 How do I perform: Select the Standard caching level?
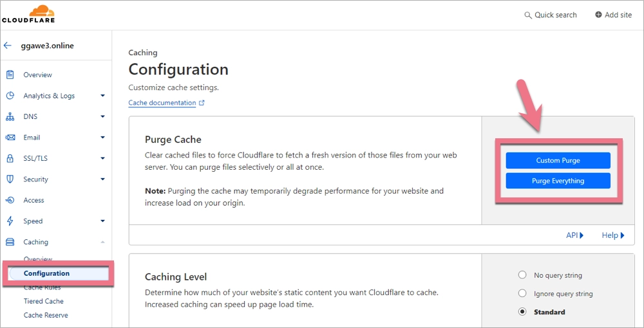pos(522,312)
